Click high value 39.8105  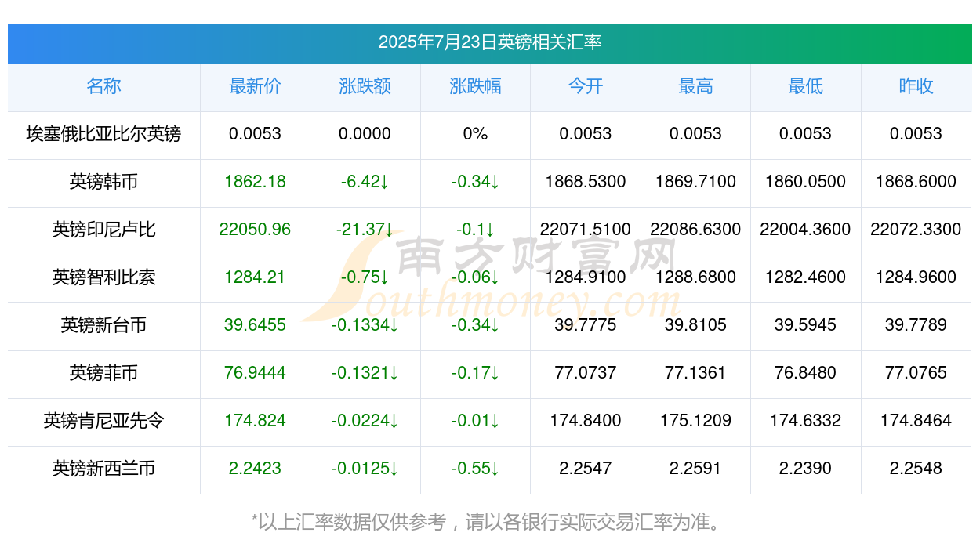695,325
